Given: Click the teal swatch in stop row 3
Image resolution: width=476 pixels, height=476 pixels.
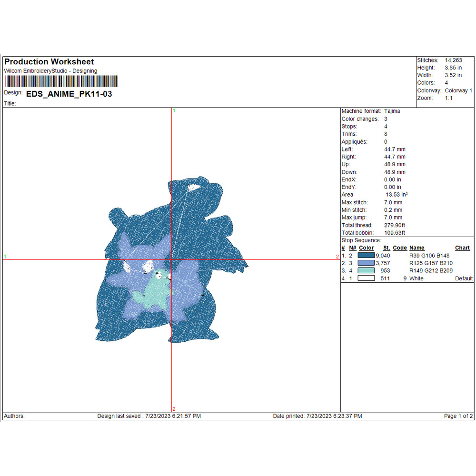Looking at the screenshot, I should (366, 271).
